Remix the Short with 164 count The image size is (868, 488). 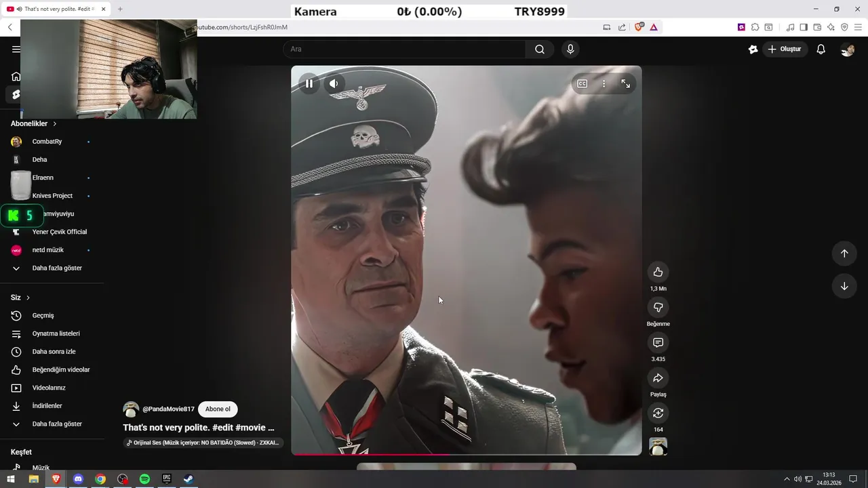click(x=658, y=413)
